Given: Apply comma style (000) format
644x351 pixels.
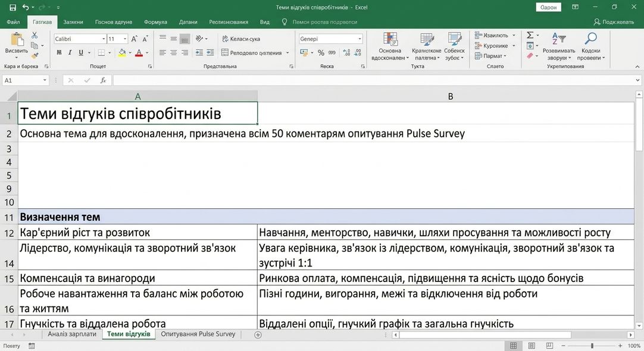Looking at the screenshot, I should coord(332,52).
